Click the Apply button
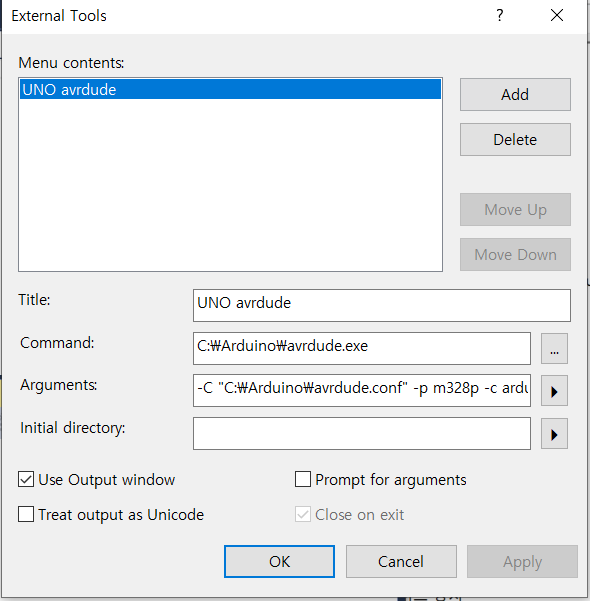Image resolution: width=590 pixels, height=601 pixels. tap(522, 562)
